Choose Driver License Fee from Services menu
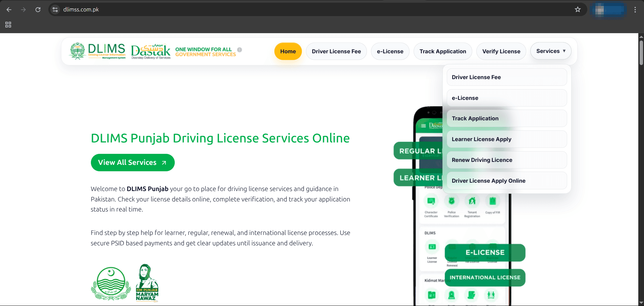The width and height of the screenshot is (644, 306). [507, 77]
